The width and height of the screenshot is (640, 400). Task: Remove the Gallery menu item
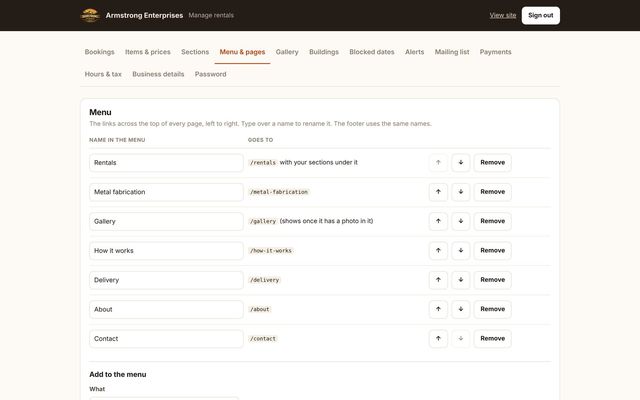[493, 221]
